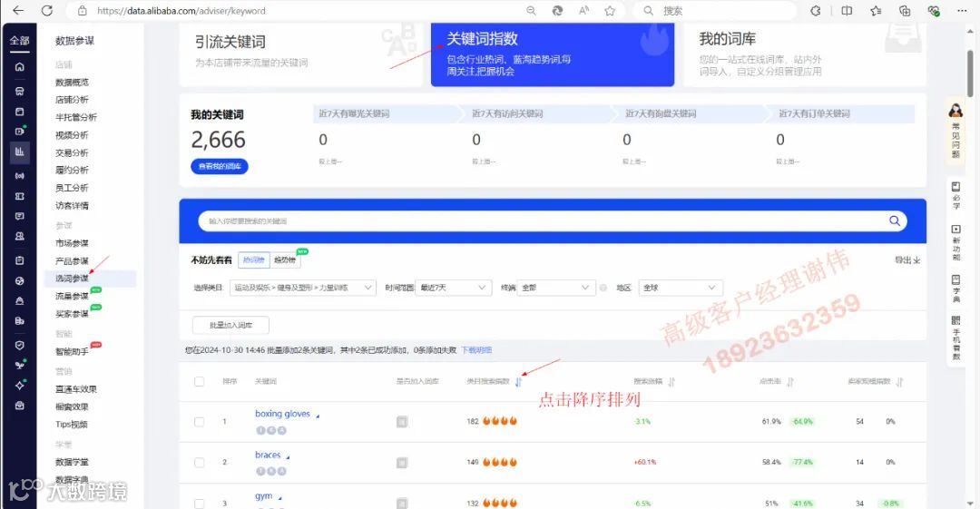Select the 关键词指数 tab card
This screenshot has height=509, width=980.
click(x=553, y=54)
